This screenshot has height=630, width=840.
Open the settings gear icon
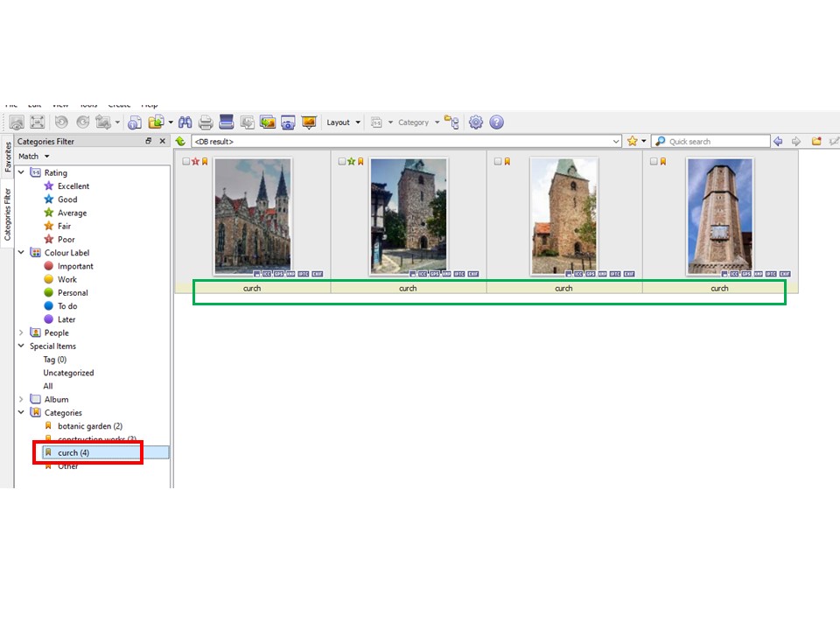(476, 122)
